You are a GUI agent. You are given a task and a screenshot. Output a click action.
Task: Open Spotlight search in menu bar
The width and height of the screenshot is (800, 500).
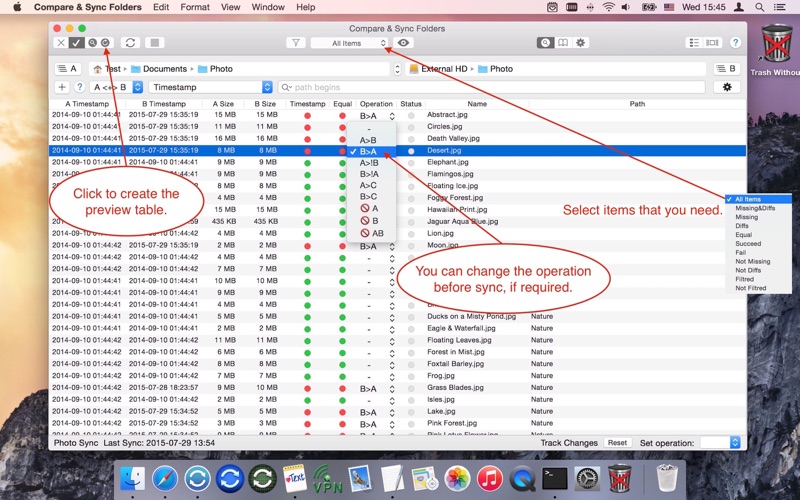(x=760, y=7)
